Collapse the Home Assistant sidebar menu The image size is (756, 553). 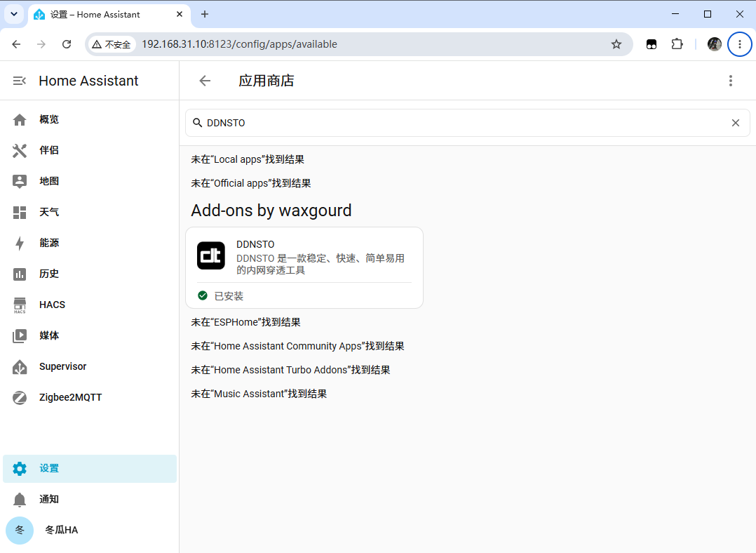pyautogui.click(x=20, y=81)
